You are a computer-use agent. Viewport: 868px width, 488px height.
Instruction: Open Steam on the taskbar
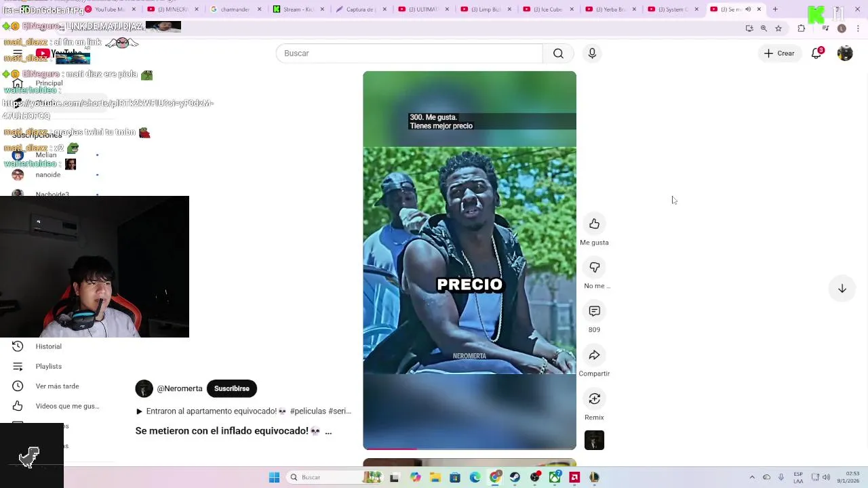coord(515,477)
